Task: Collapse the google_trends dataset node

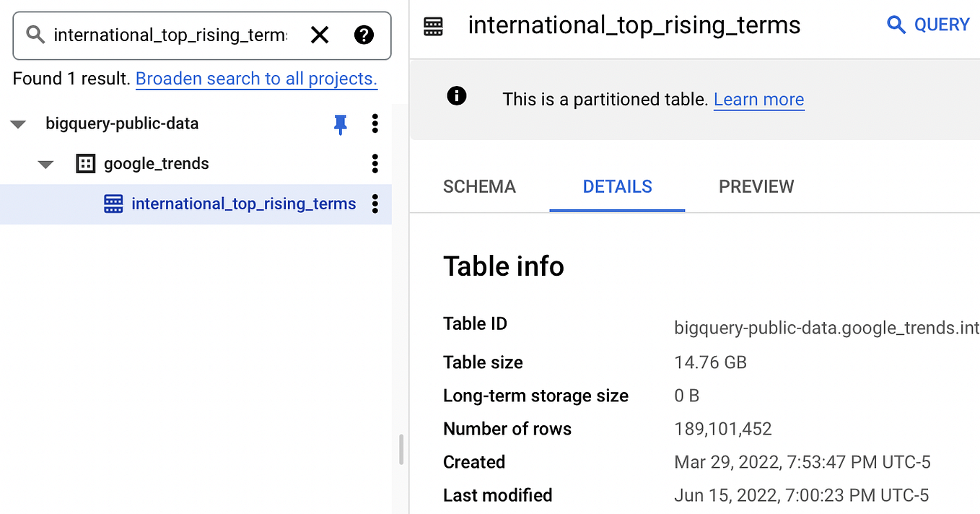Action: 45,164
